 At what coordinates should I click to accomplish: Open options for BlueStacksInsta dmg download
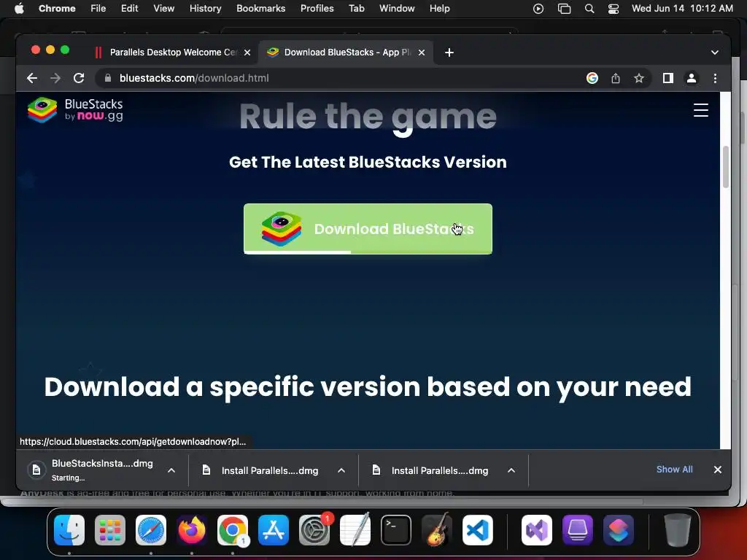171,470
